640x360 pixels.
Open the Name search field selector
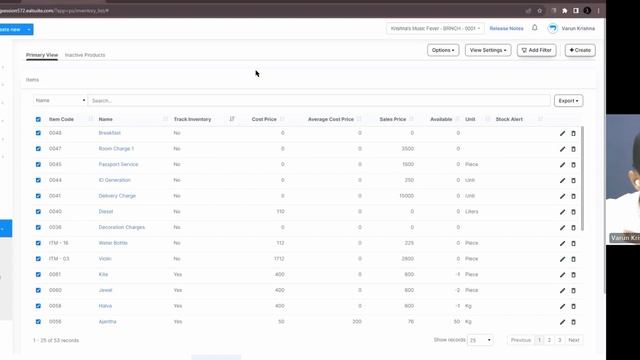pyautogui.click(x=60, y=100)
